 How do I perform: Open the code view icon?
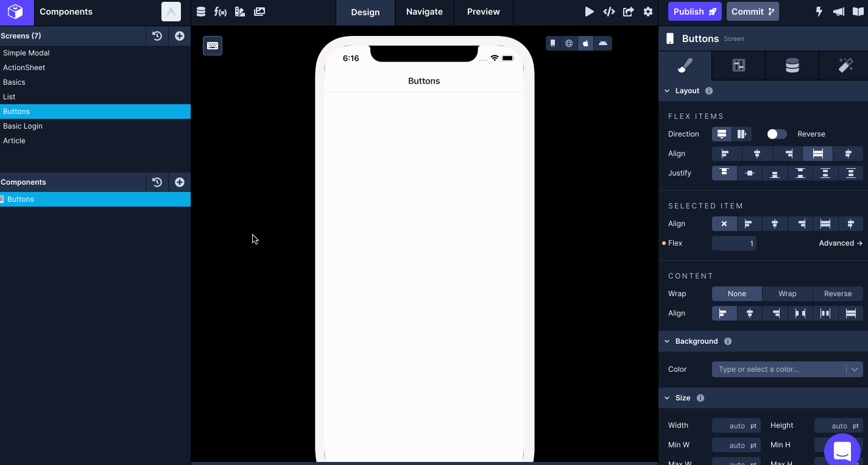(609, 12)
